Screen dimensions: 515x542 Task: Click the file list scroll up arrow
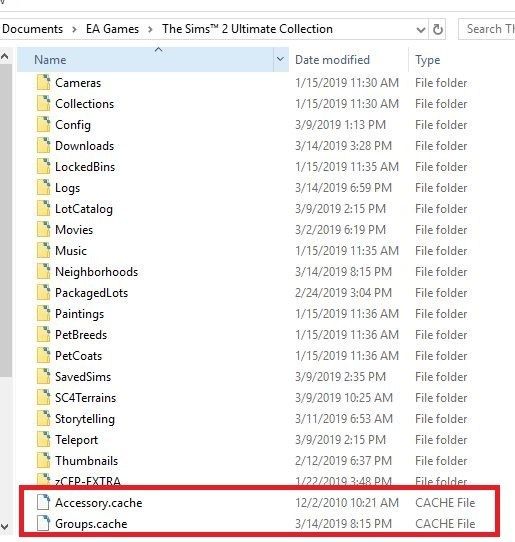[x=5, y=56]
